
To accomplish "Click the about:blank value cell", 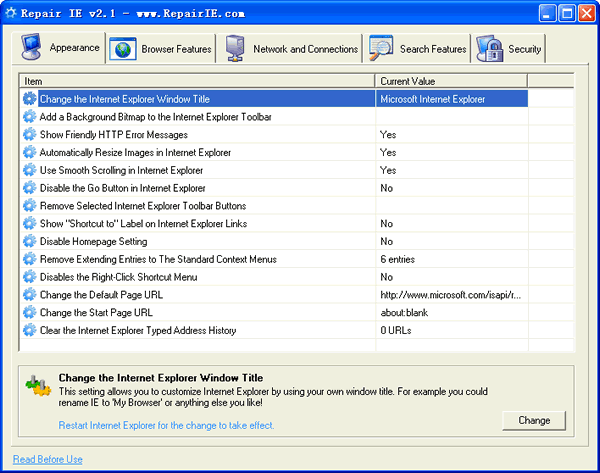I will (452, 312).
